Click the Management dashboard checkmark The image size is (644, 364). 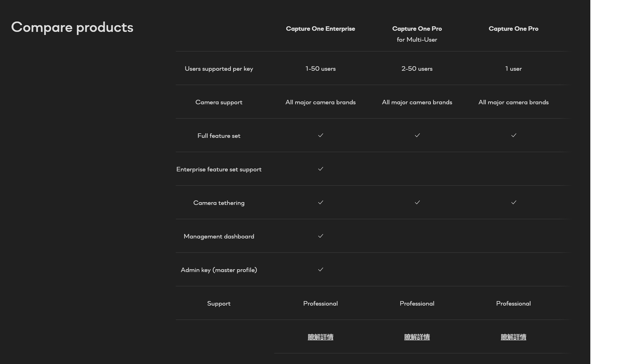tap(321, 236)
